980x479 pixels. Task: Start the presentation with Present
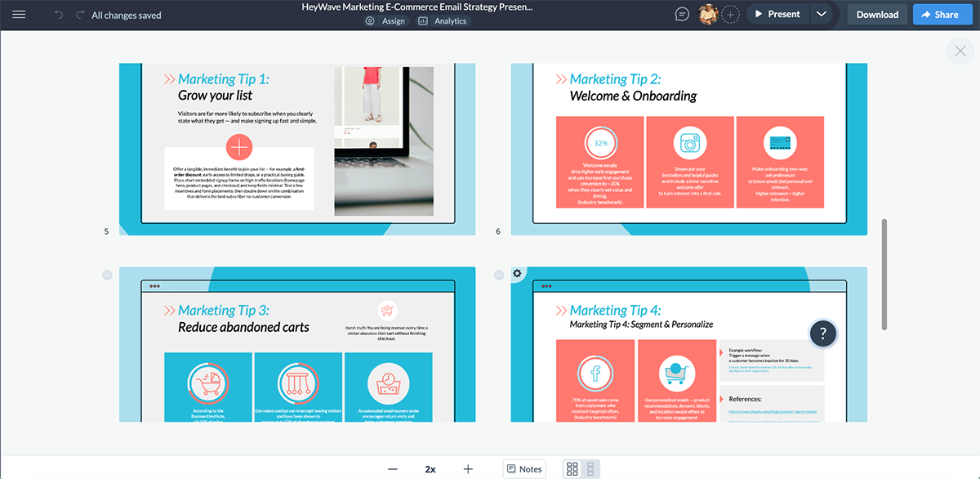pyautogui.click(x=777, y=14)
